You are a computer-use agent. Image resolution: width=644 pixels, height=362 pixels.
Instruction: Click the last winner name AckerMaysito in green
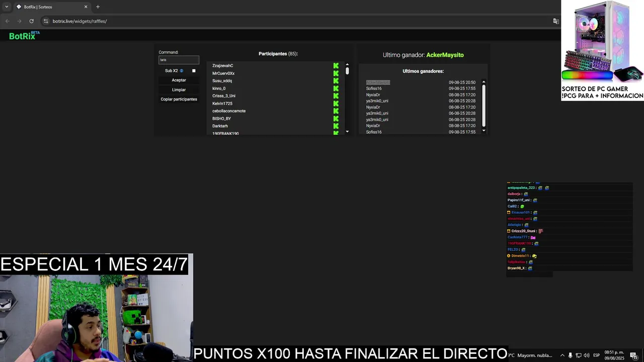click(x=445, y=55)
